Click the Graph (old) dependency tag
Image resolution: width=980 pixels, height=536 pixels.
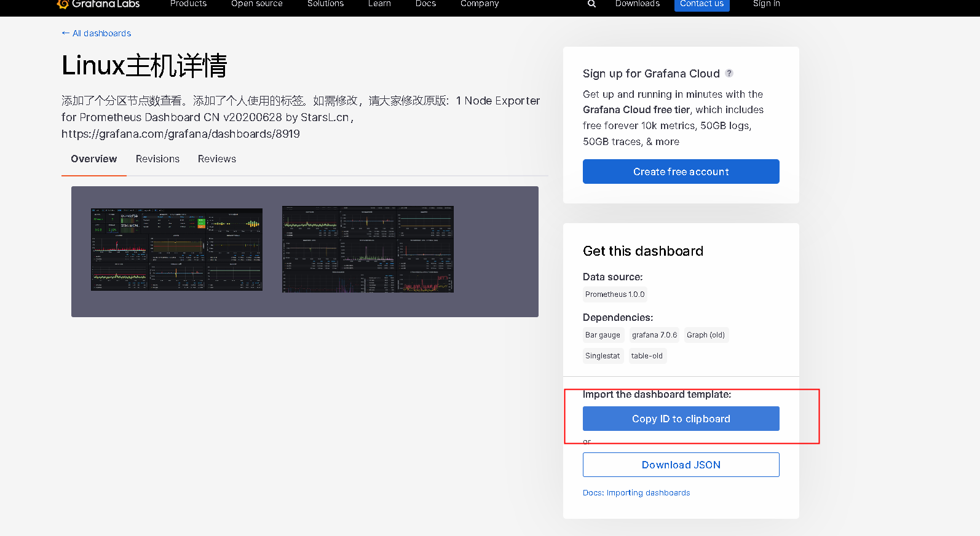click(x=706, y=335)
